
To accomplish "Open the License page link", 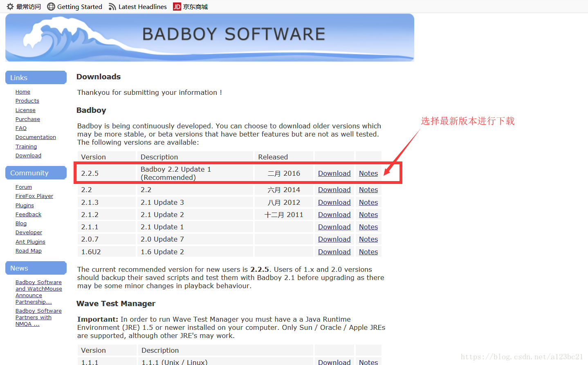I will pos(25,110).
